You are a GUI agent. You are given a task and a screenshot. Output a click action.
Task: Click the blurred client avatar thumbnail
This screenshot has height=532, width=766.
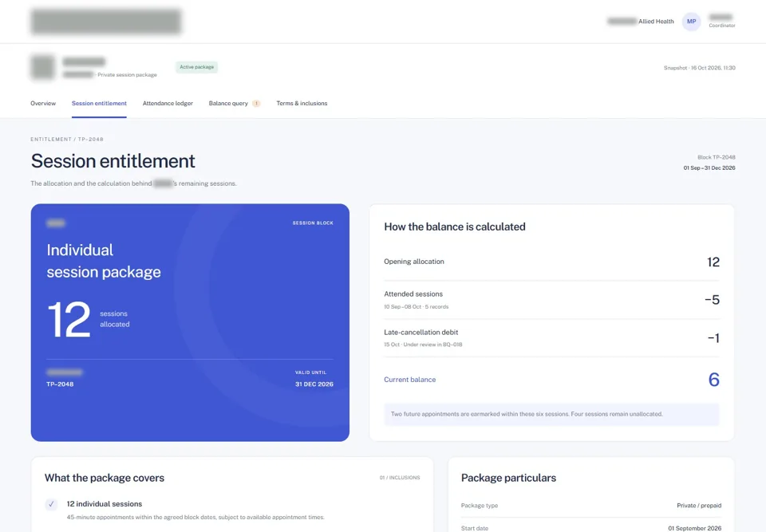(43, 68)
